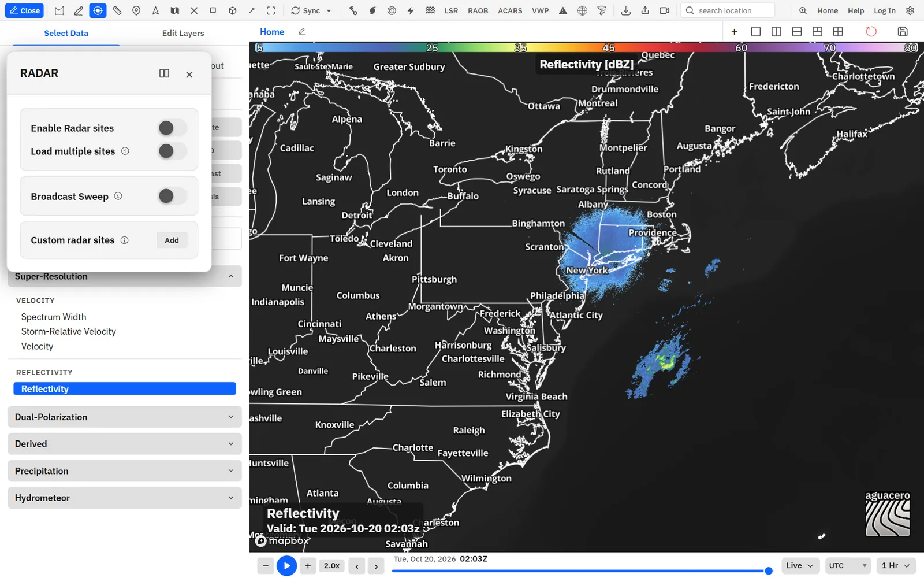Open the warning triangle alerts icon
Screen dimensions: 924x578
tap(563, 10)
